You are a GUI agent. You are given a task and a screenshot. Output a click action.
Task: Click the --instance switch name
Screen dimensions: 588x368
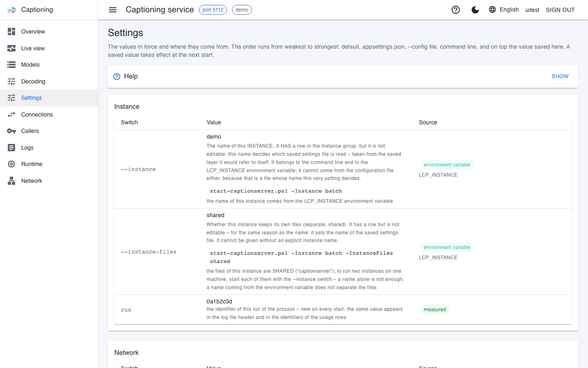138,169
